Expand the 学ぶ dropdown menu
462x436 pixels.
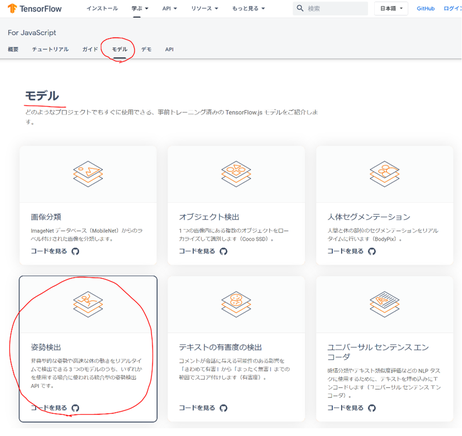tap(140, 8)
